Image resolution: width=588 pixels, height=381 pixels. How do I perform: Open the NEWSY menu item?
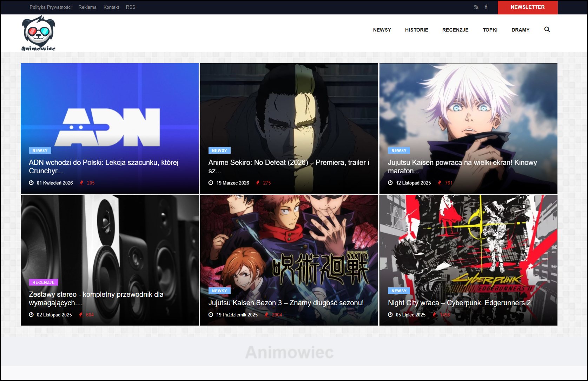pos(382,30)
